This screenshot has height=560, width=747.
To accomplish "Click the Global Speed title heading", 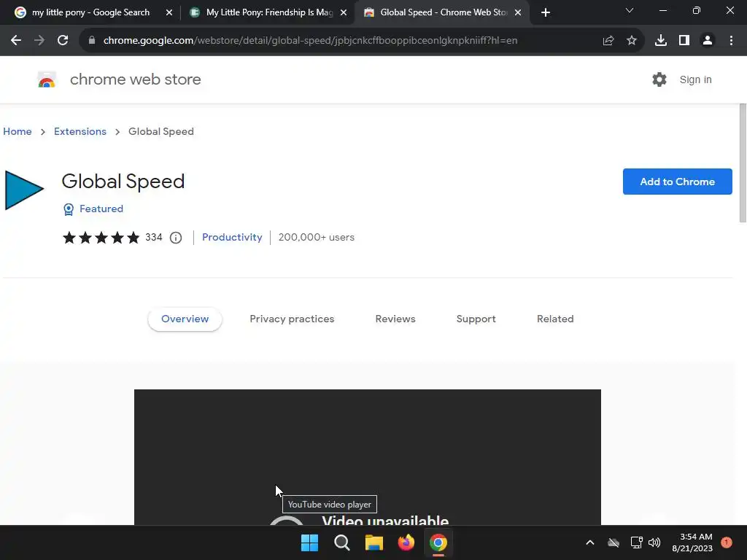I will pyautogui.click(x=123, y=182).
